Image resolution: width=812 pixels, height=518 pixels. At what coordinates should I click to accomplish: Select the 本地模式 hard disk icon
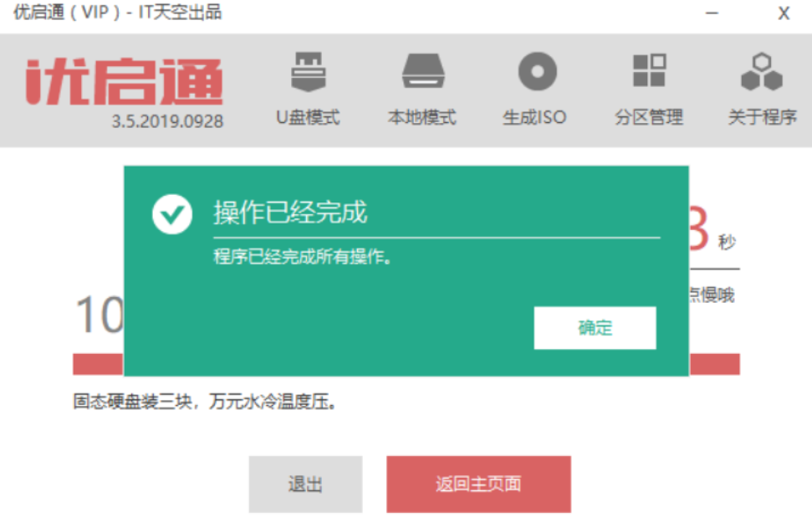click(x=423, y=71)
